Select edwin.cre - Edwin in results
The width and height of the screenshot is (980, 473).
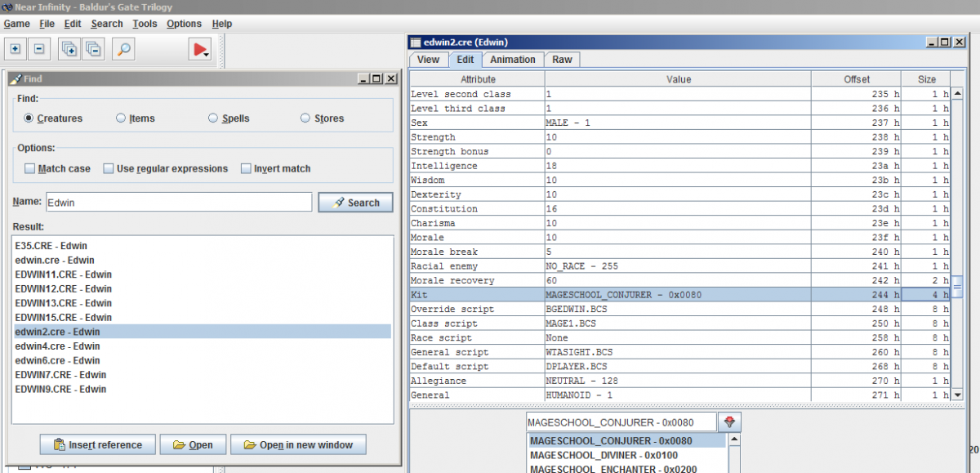tap(203, 261)
